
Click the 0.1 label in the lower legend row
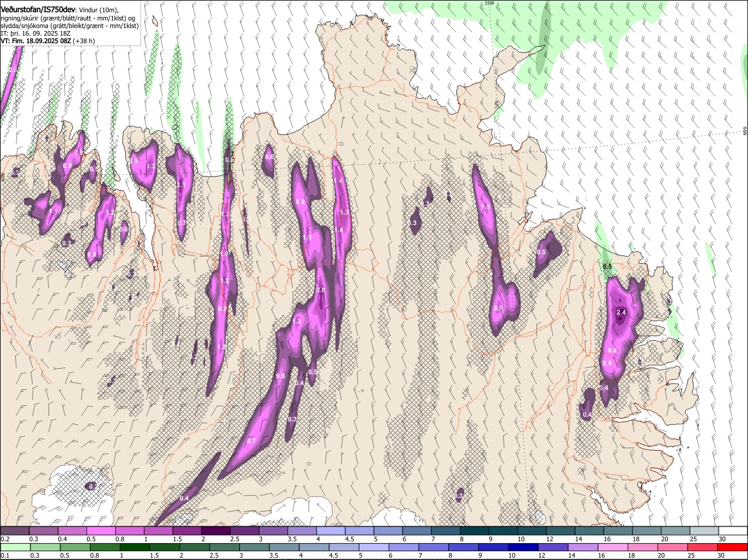pos(5,555)
